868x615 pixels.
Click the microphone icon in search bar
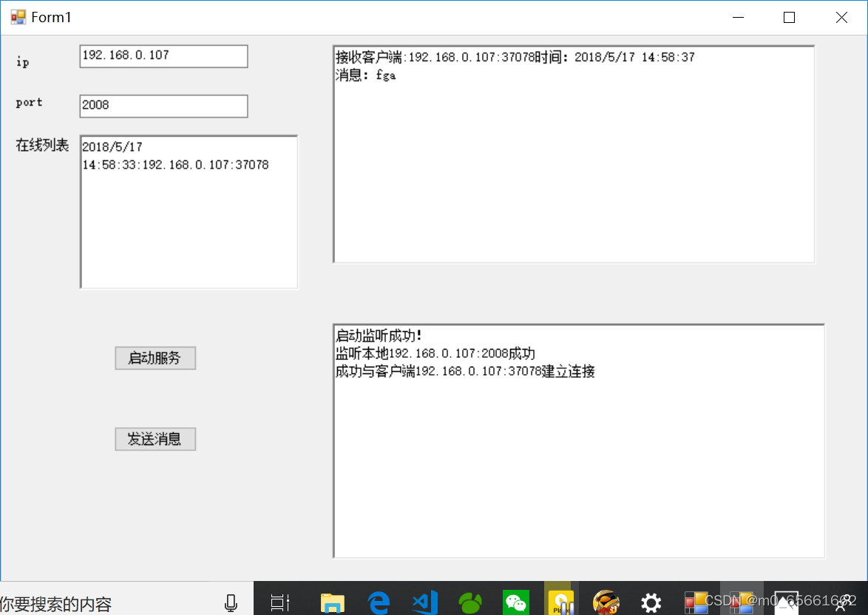tap(231, 603)
